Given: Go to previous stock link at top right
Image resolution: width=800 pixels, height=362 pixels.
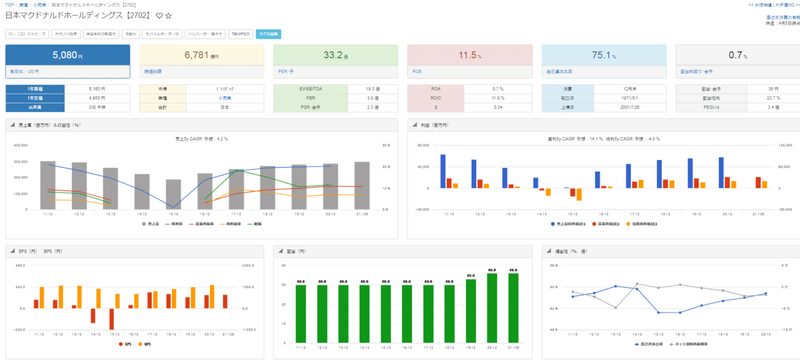Looking at the screenshot, I should tap(760, 5).
